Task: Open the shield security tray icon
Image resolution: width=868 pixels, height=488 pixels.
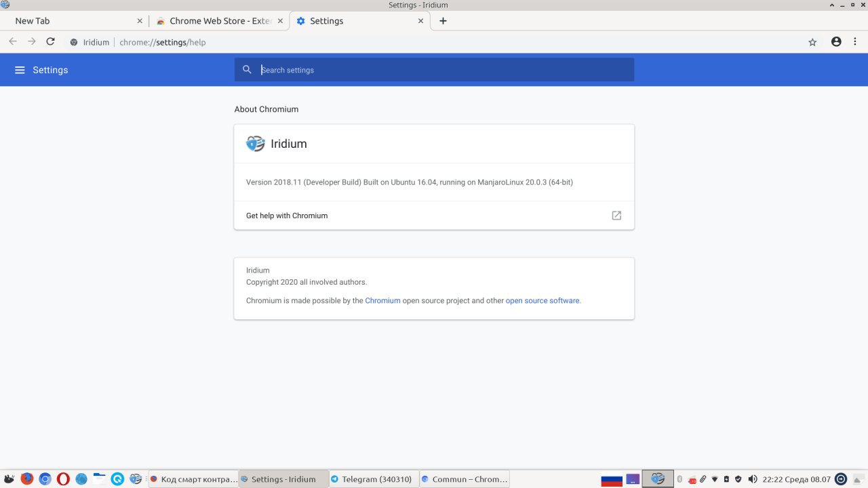Action: [738, 479]
